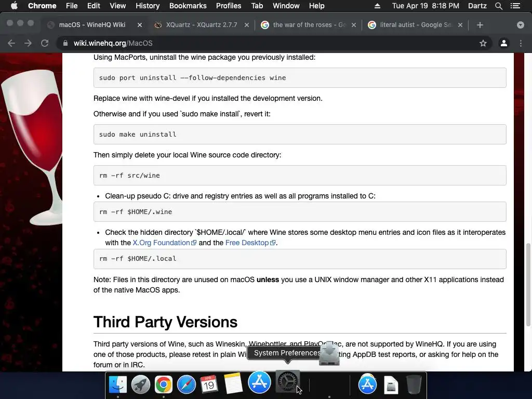Click the page vertical scrollbar thumb
This screenshot has width=532, height=399.
coord(528,284)
